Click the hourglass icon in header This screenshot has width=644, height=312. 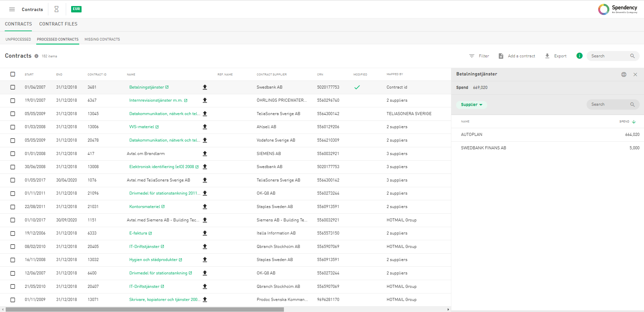click(56, 9)
